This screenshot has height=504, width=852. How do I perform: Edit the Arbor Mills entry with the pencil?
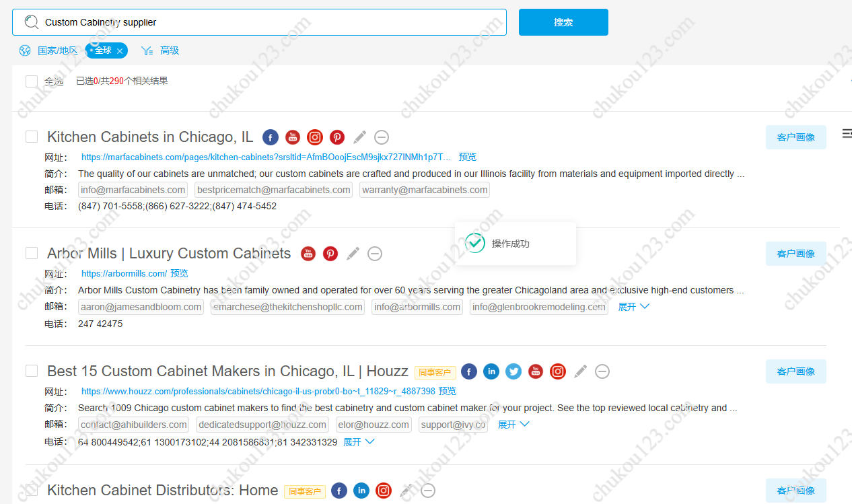[x=353, y=254]
